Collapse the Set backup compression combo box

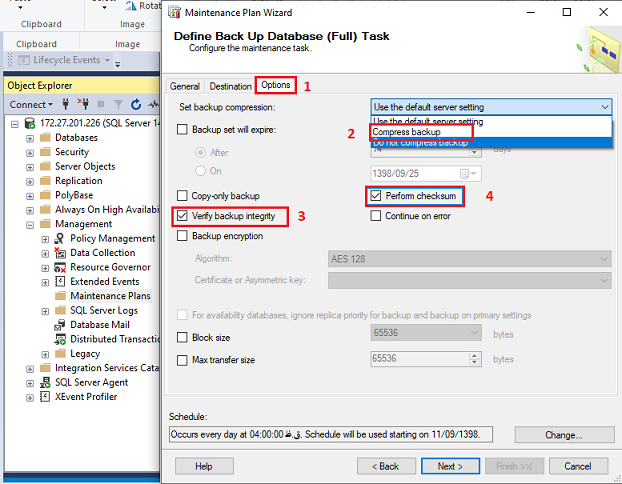click(x=605, y=107)
